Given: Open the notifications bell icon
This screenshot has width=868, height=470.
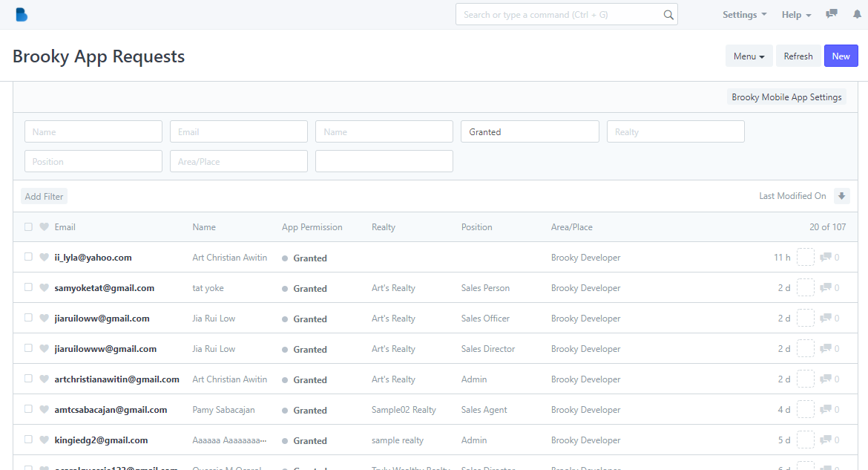Looking at the screenshot, I should pos(857,14).
